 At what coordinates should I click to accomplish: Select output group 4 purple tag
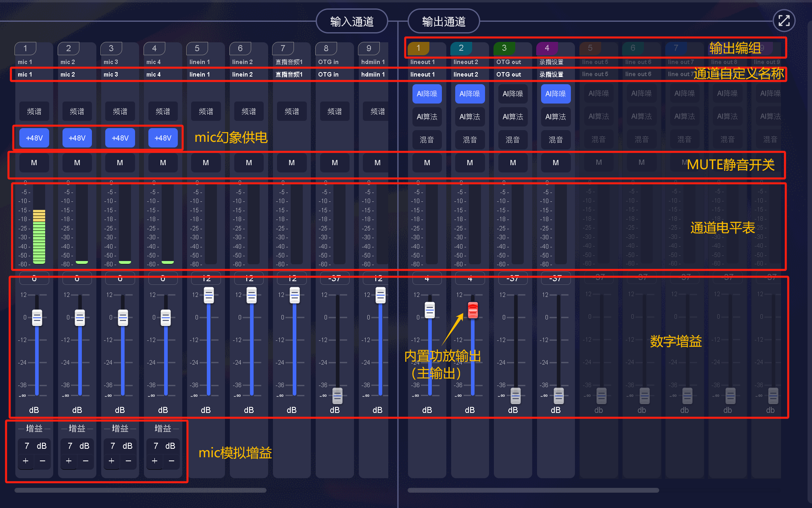click(x=547, y=48)
